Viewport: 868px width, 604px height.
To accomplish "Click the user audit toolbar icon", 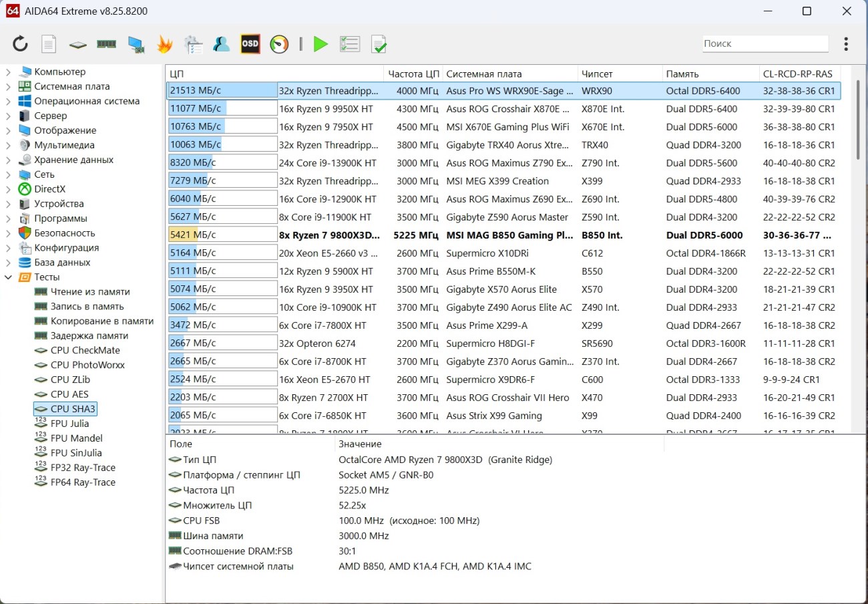I will (222, 44).
